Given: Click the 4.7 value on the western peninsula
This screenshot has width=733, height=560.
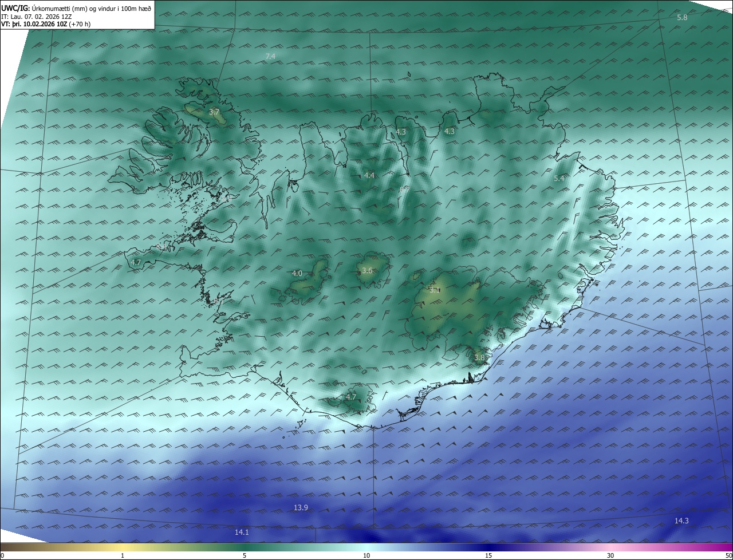Looking at the screenshot, I should 136,262.
